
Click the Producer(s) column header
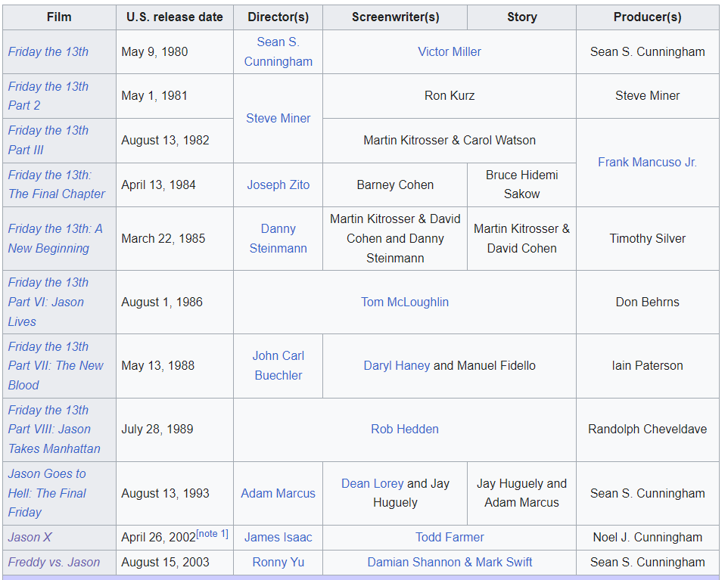(x=648, y=17)
